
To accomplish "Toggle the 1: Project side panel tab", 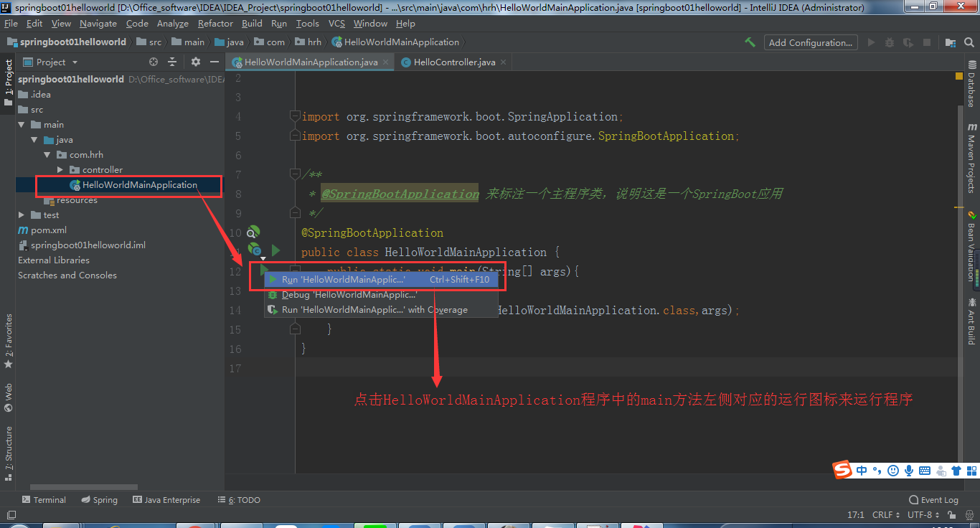I will coord(9,82).
